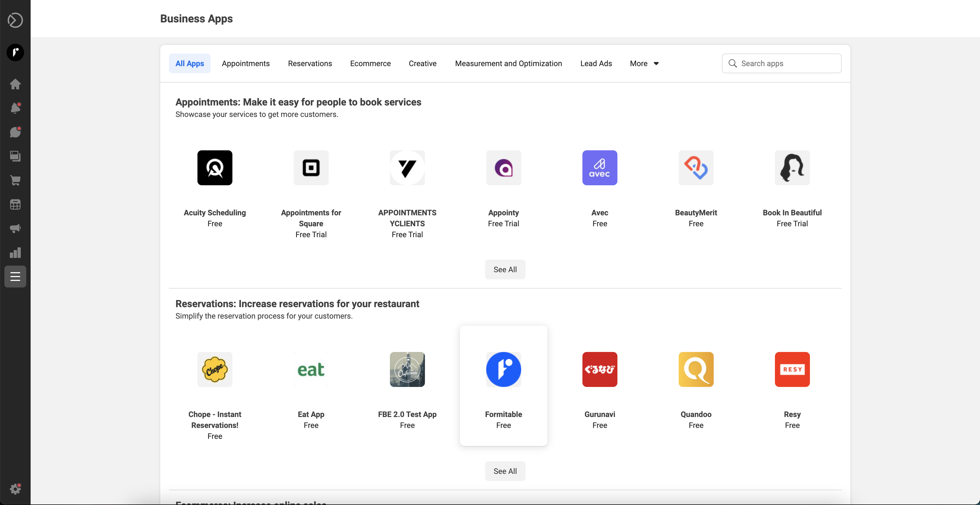Select the Book In Beautiful app icon
The image size is (980, 505).
[792, 168]
